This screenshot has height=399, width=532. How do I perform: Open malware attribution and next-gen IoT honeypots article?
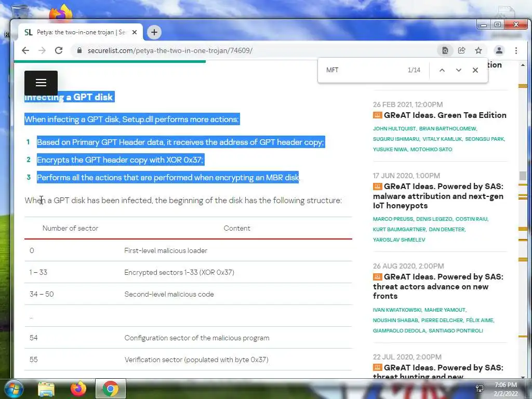tap(438, 196)
